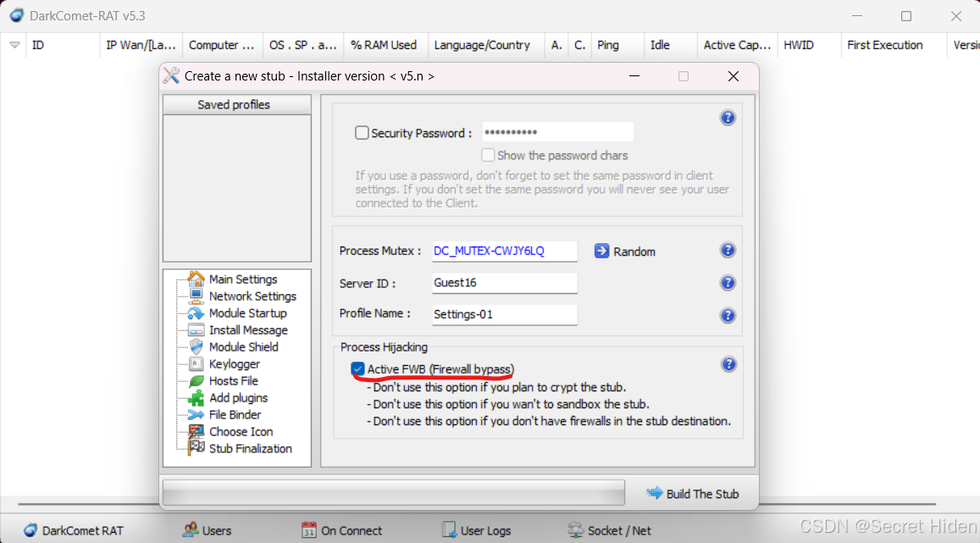The height and width of the screenshot is (543, 980).
Task: Sort by OS . SP . a... column header
Action: tap(303, 45)
